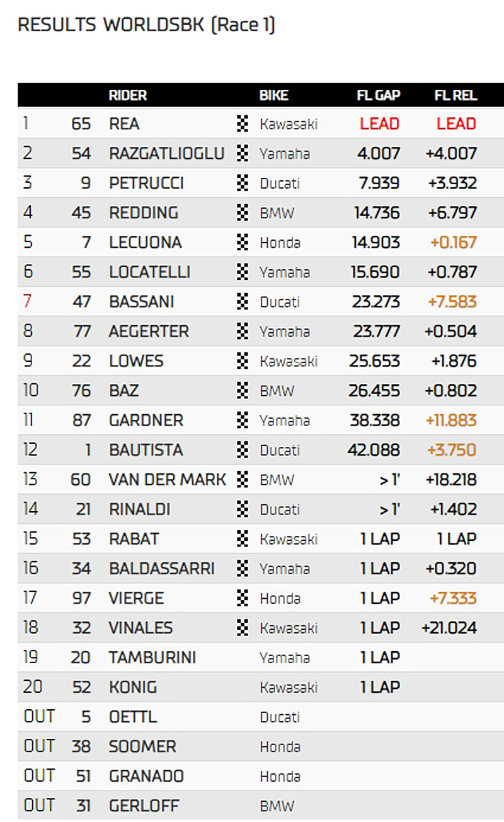Click the checkered flag next to RAZGATLIOGLU

(x=243, y=153)
